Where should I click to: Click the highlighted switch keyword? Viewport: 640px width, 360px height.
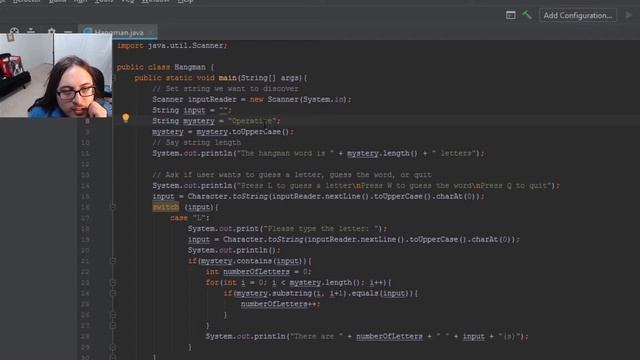(x=166, y=207)
